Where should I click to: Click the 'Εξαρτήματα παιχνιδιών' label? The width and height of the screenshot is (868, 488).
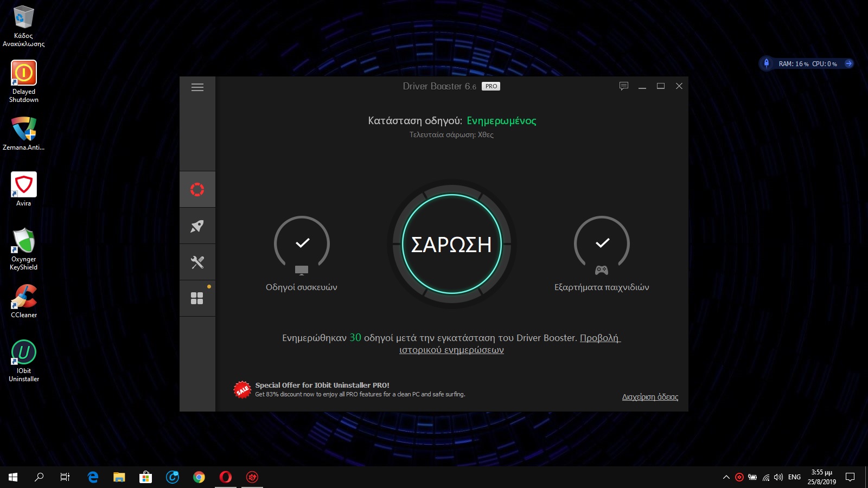(602, 287)
